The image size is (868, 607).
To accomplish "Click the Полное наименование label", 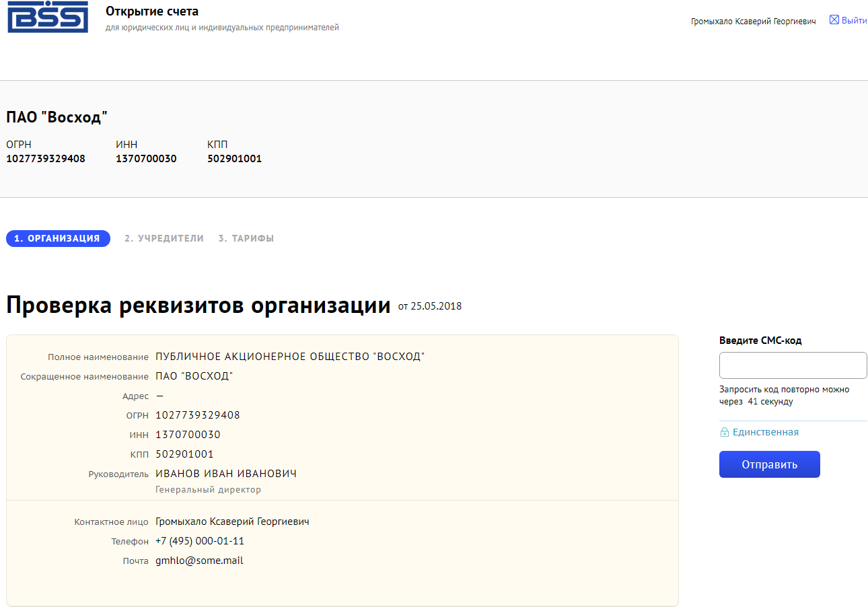I will click(98, 357).
